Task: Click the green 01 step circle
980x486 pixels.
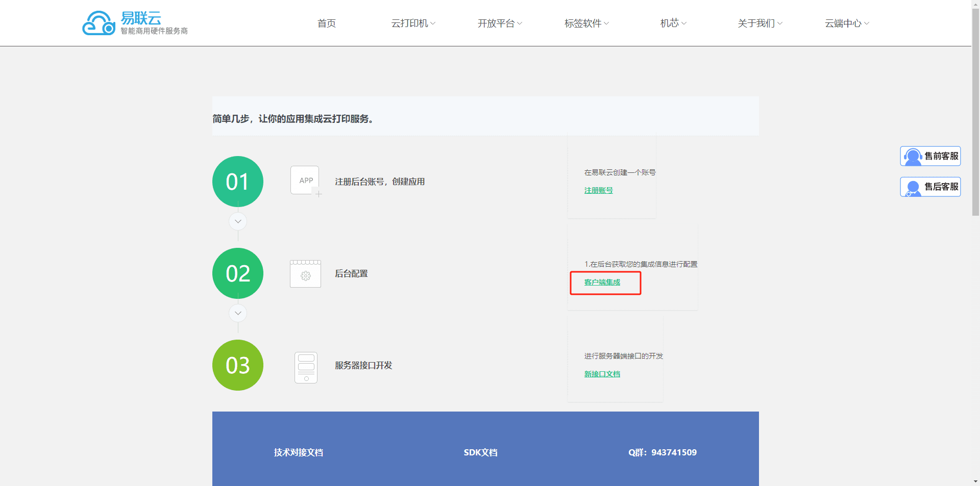Action: (x=238, y=182)
